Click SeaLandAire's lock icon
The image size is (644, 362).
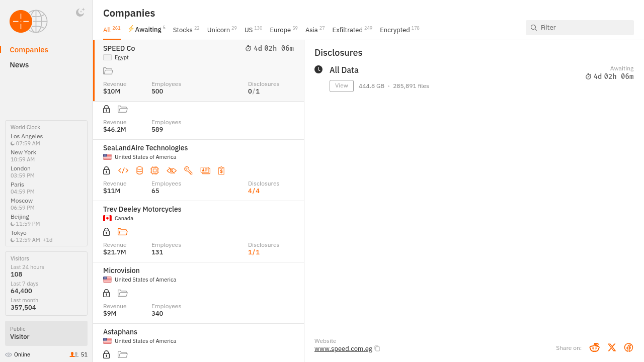[107, 170]
